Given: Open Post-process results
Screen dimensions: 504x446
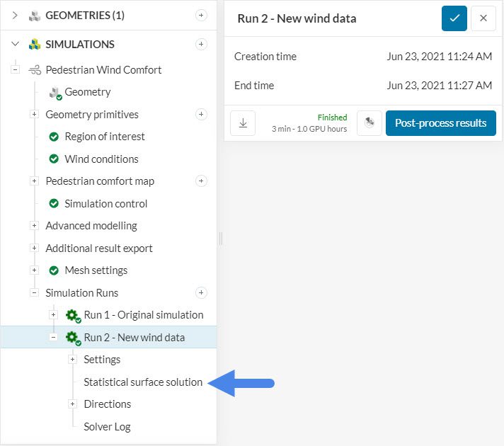Looking at the screenshot, I should 440,123.
